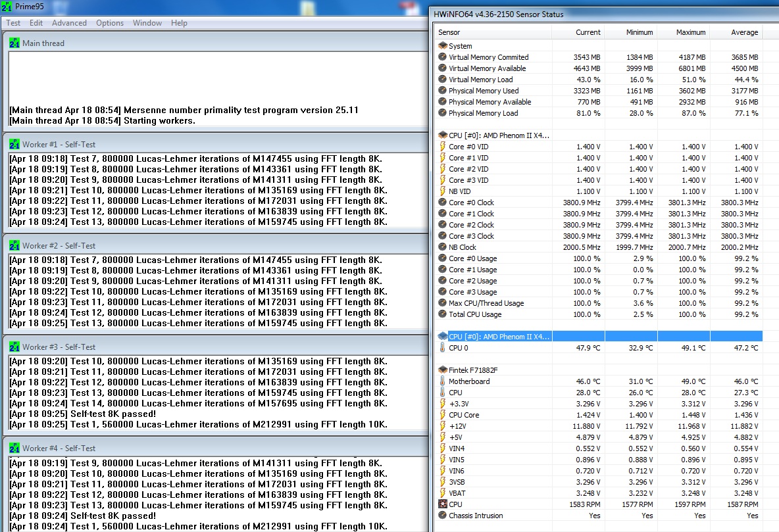Click the 3VSB sensor row label
The image size is (779, 532).
coord(457,482)
